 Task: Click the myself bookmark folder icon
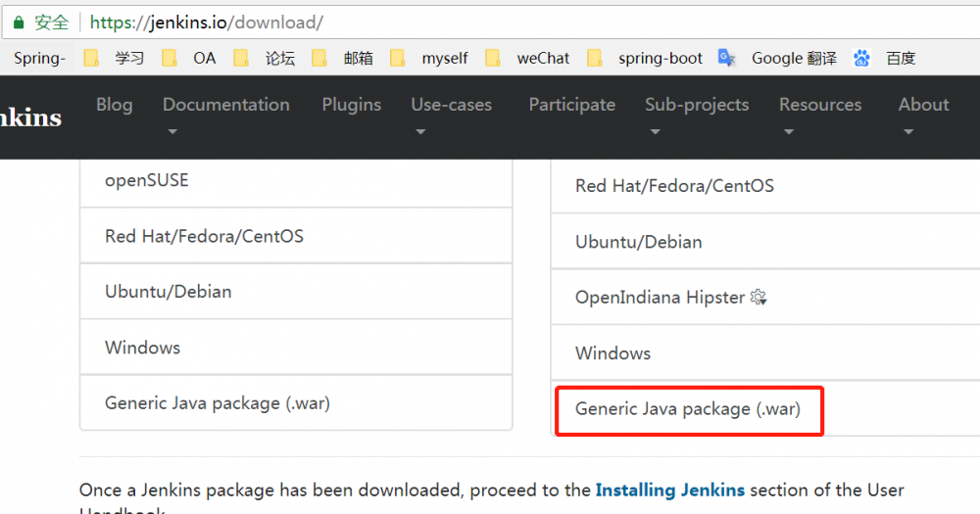coord(398,58)
